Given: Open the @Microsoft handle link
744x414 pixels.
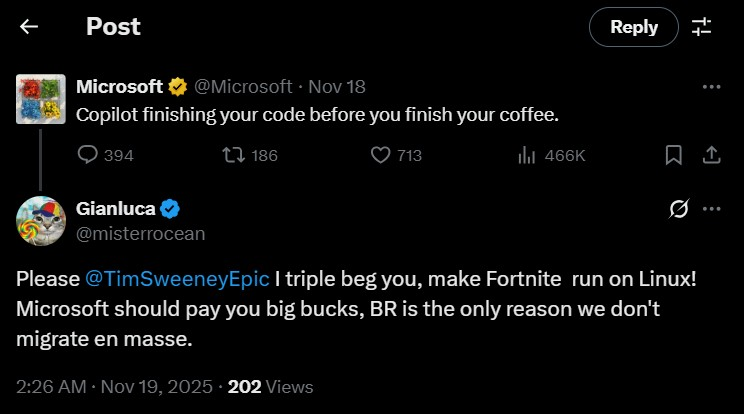Looking at the screenshot, I should point(243,86).
